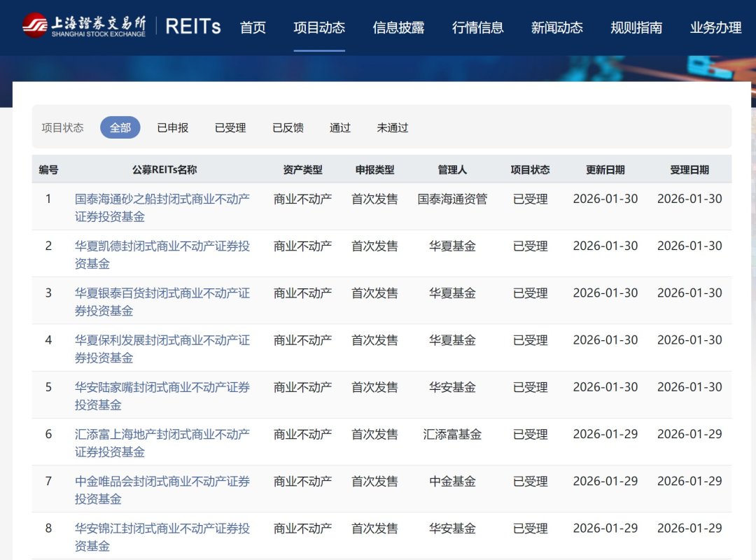
Task: Switch to the 项目动态 tab
Action: tap(318, 28)
